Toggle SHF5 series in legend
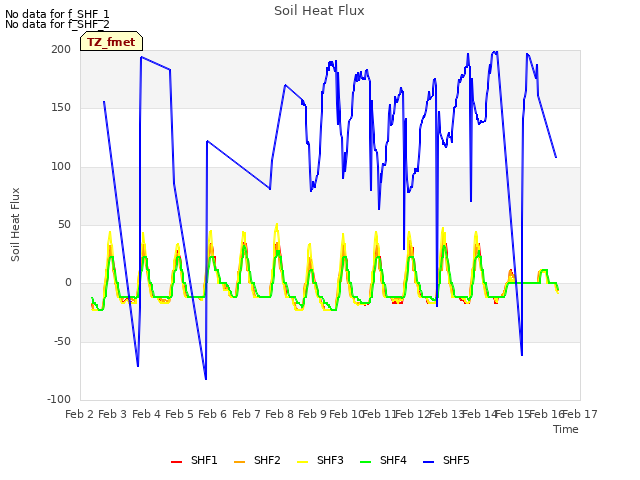Screen dimensions: 640x480 point(446,460)
